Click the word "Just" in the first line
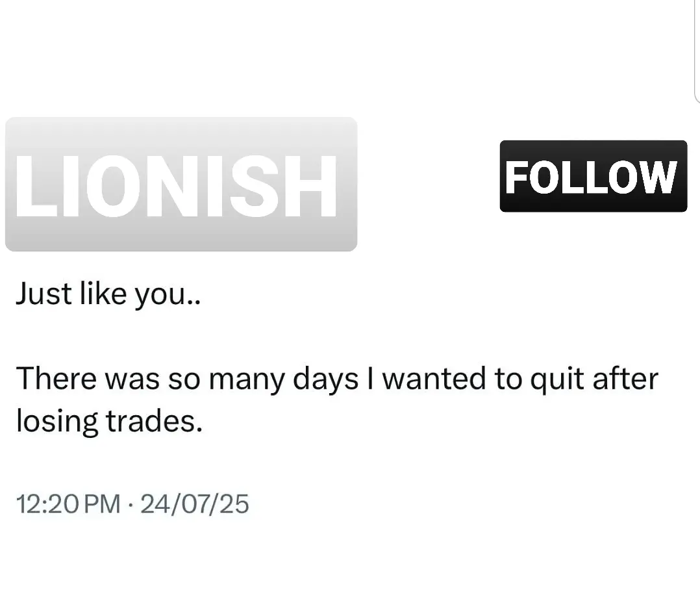The width and height of the screenshot is (700, 616). click(44, 294)
